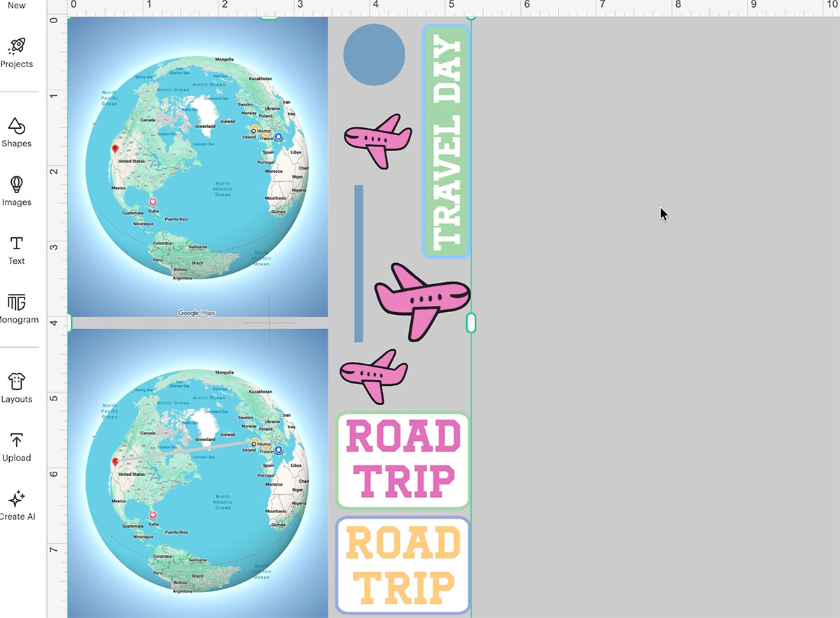Select the bottom globe map image
The height and width of the screenshot is (618, 840).
(197, 473)
